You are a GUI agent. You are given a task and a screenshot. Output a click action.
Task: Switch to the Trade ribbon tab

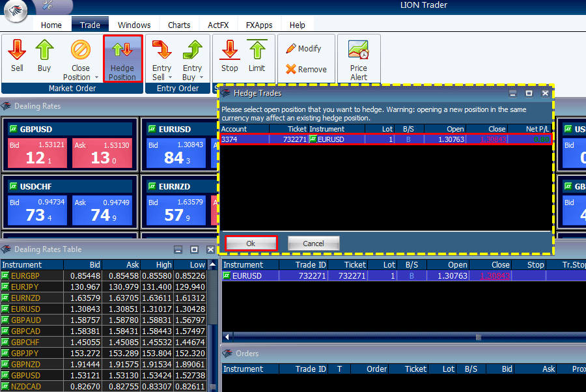[90, 25]
